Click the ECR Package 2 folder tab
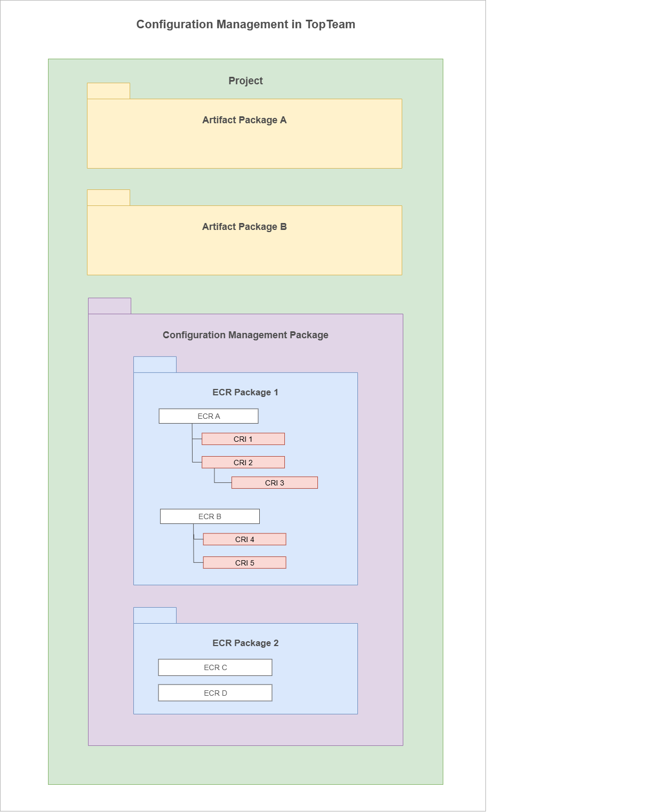Image resolution: width=662 pixels, height=812 pixels. click(155, 616)
